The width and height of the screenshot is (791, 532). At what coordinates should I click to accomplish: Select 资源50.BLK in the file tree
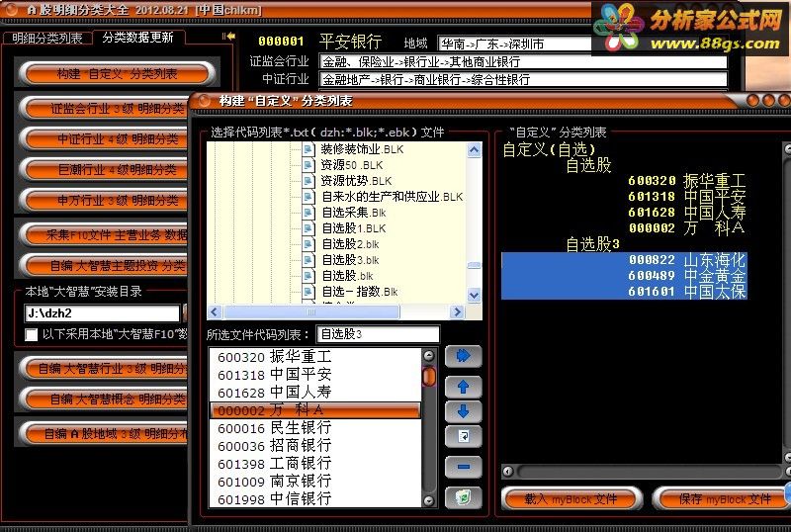[x=351, y=165]
